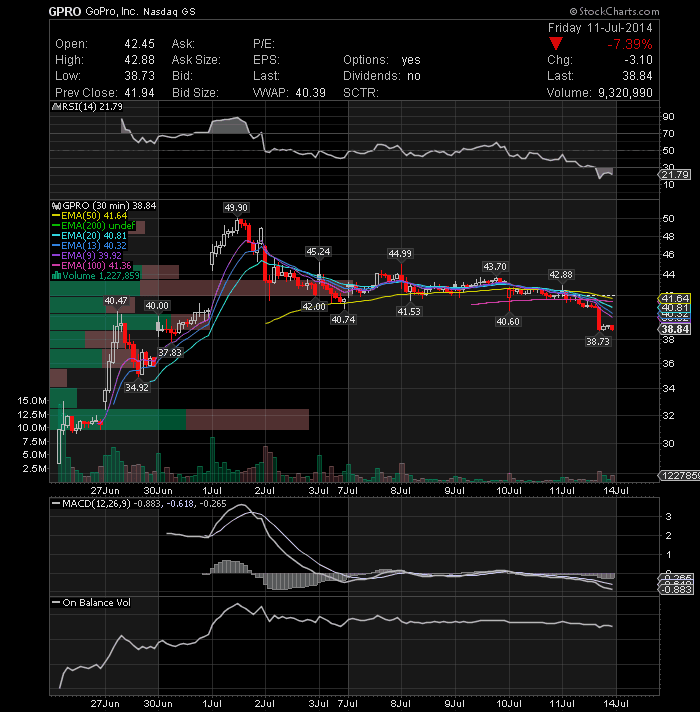Click the Prev Close value 41.94
The image size is (700, 712).
click(x=139, y=93)
